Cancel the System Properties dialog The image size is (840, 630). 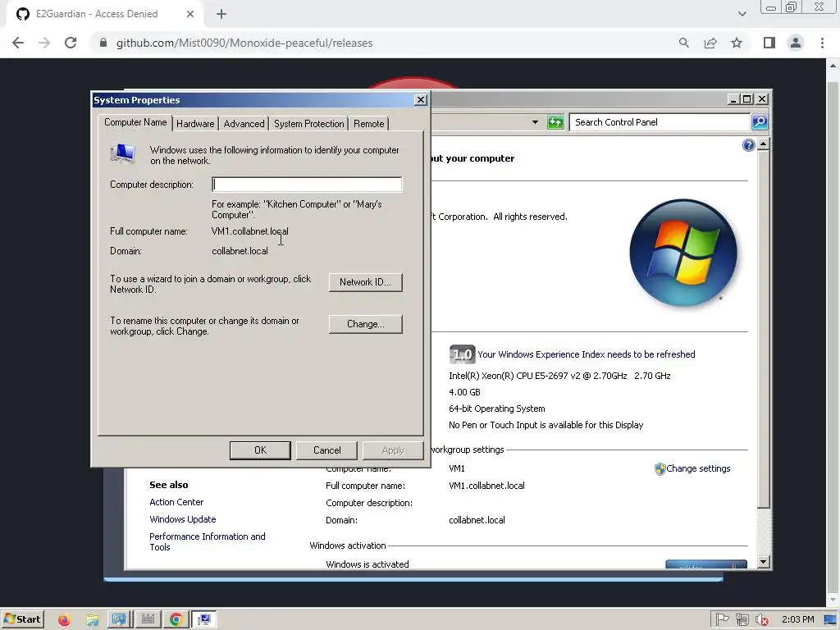[x=326, y=450]
